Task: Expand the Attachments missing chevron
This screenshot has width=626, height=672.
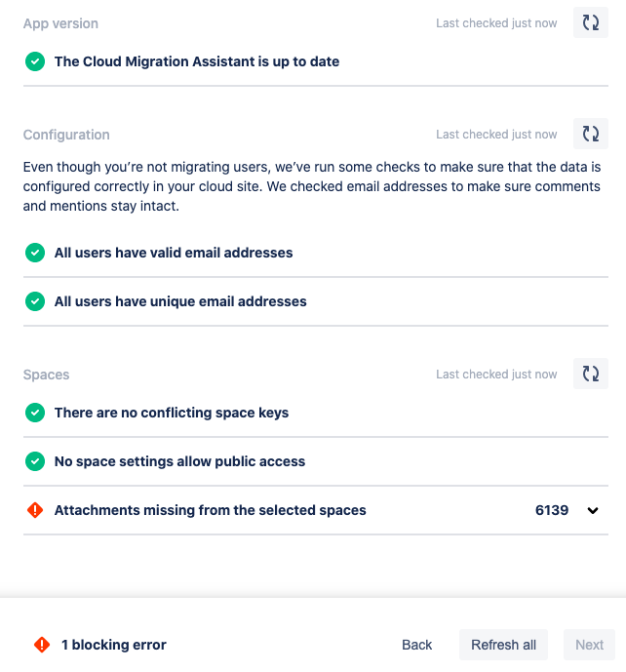Action: click(x=593, y=510)
